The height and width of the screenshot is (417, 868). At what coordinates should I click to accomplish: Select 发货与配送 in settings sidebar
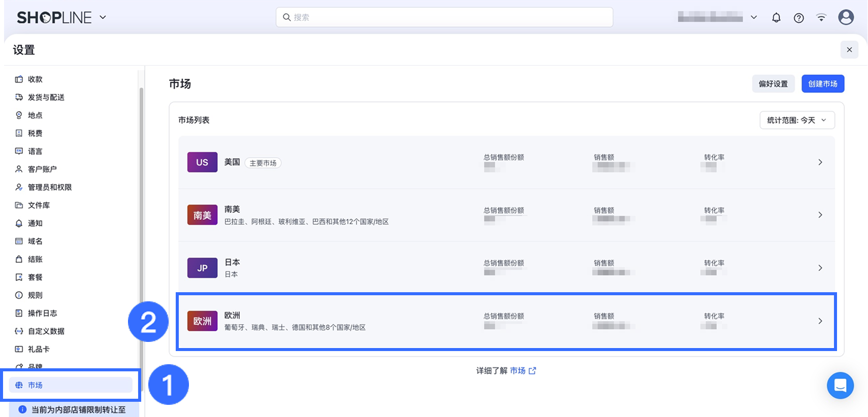point(46,97)
